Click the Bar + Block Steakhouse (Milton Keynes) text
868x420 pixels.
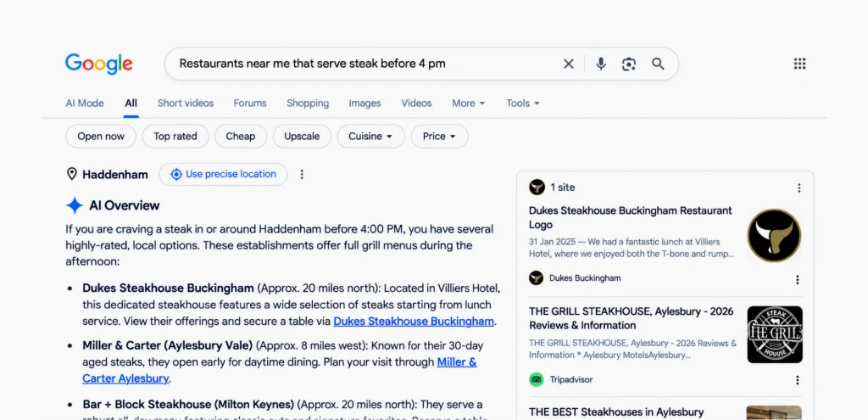(x=188, y=404)
